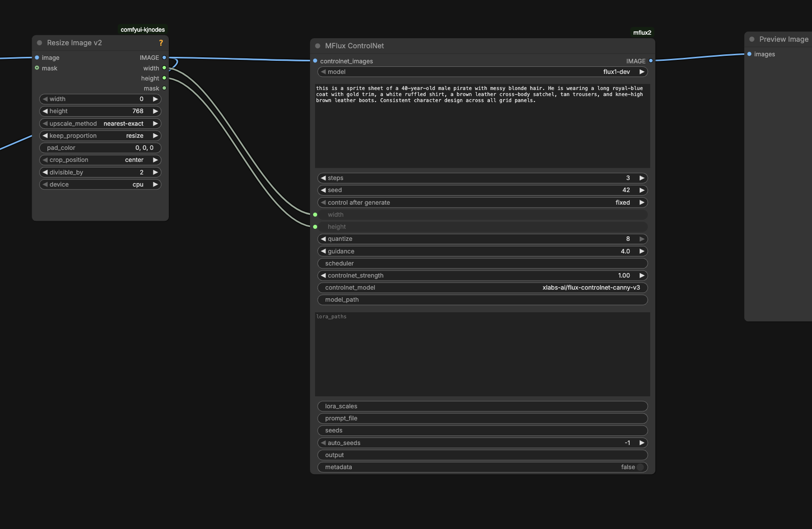
Task: Open upscale_method nearest-exact dropdown
Action: pyautogui.click(x=100, y=124)
